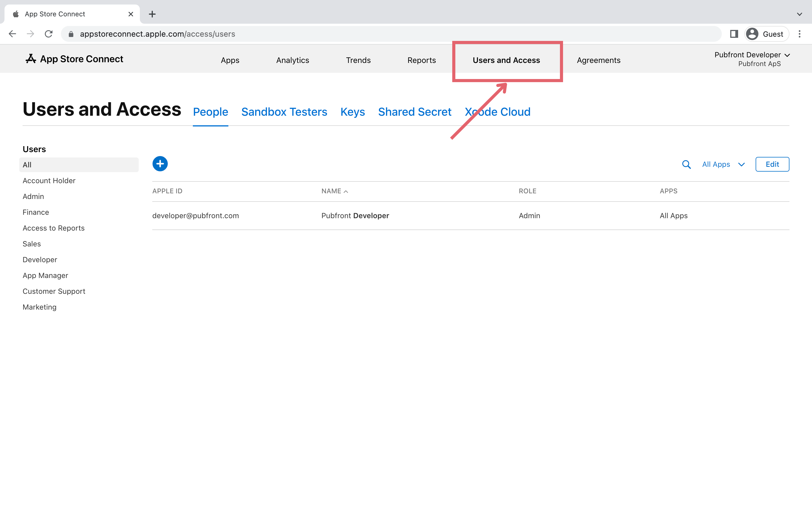
Task: Filter users by Finance role
Action: coord(36,212)
